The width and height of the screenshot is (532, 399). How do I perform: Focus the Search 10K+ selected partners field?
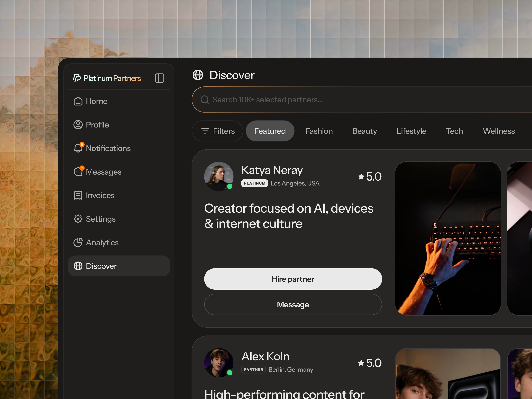(x=362, y=99)
